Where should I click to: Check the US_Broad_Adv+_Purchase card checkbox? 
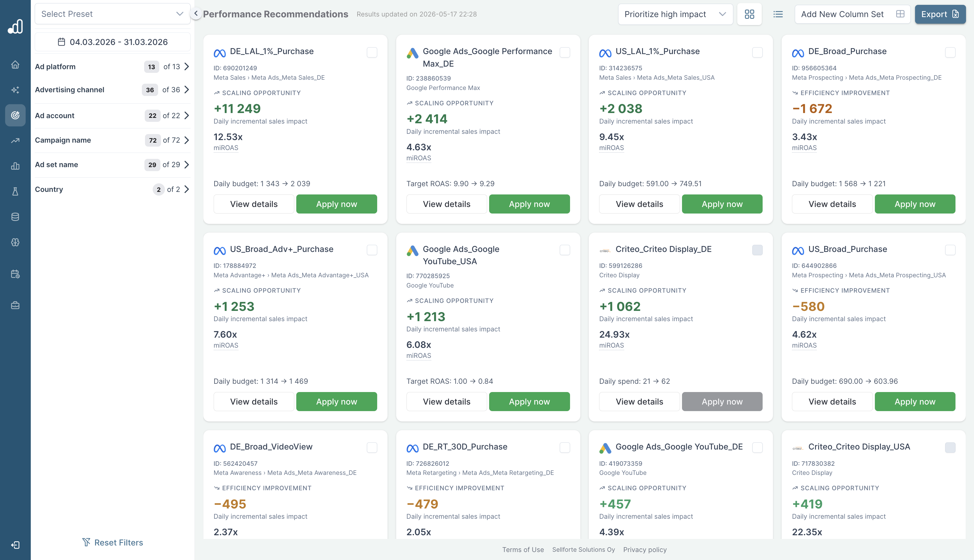[x=372, y=250]
